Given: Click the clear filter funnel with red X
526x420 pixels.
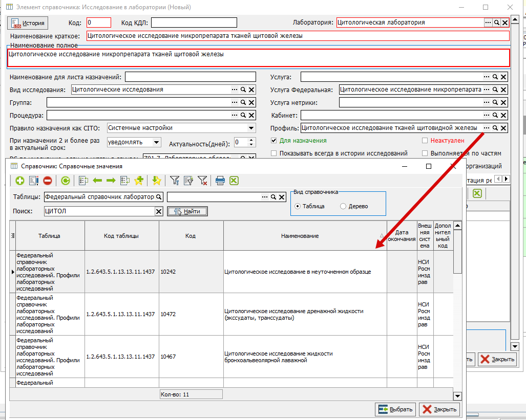Looking at the screenshot, I should 202,181.
